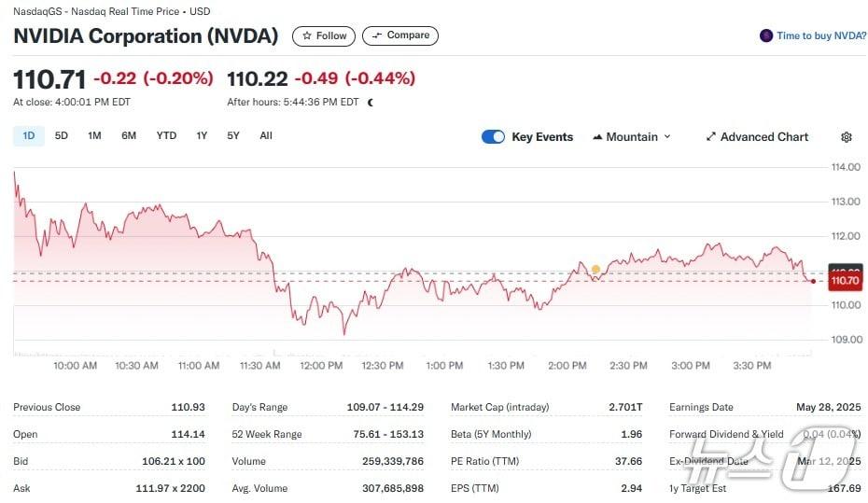Select the 1D time range tab
The height and width of the screenshot is (503, 868).
pyautogui.click(x=29, y=136)
